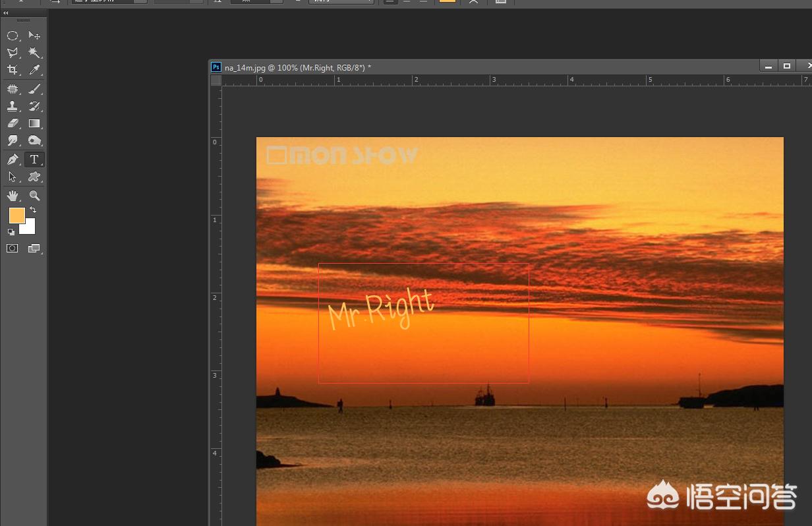Activate the Crop tool
812x526 pixels.
tap(13, 70)
